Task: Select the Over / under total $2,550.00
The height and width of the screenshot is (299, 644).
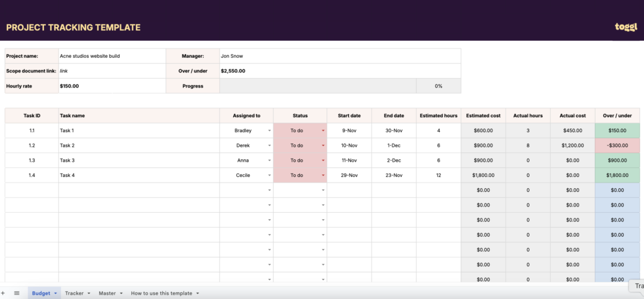Action: [x=340, y=71]
